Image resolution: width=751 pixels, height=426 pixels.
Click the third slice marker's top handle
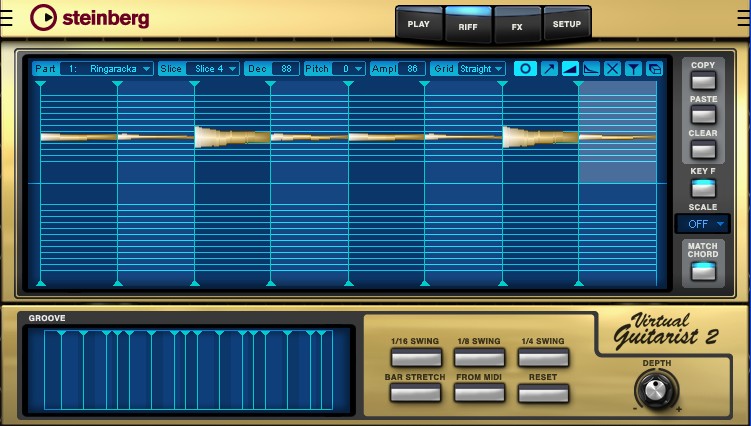[194, 84]
